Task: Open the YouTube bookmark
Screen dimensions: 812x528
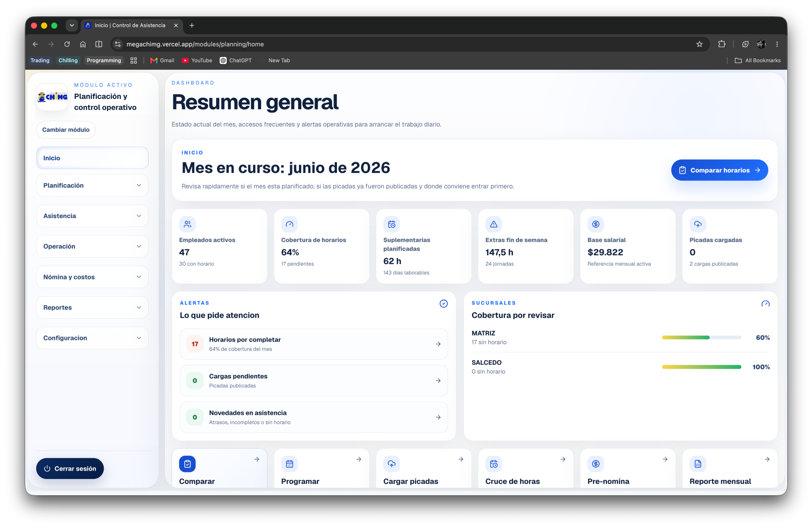Action: click(x=197, y=60)
